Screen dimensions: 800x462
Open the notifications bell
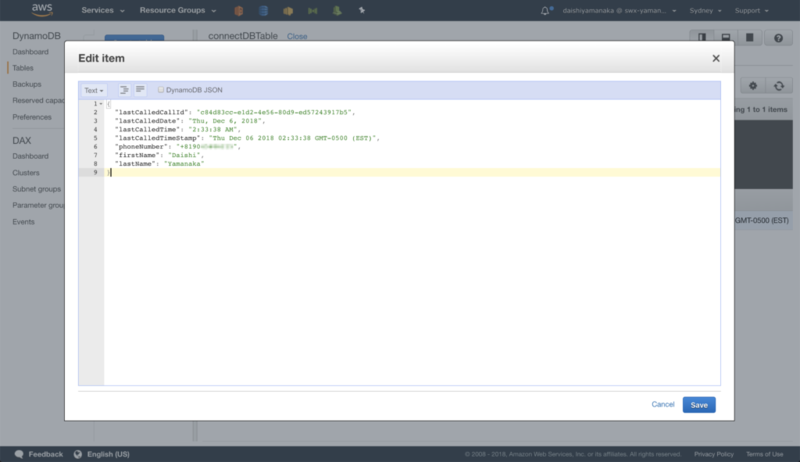pos(545,10)
